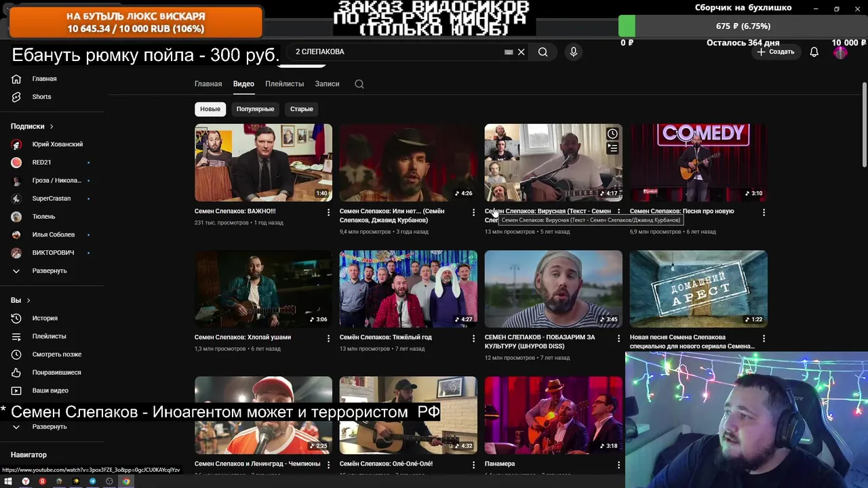
Task: Select the Популярные filter chip
Action: (x=255, y=109)
